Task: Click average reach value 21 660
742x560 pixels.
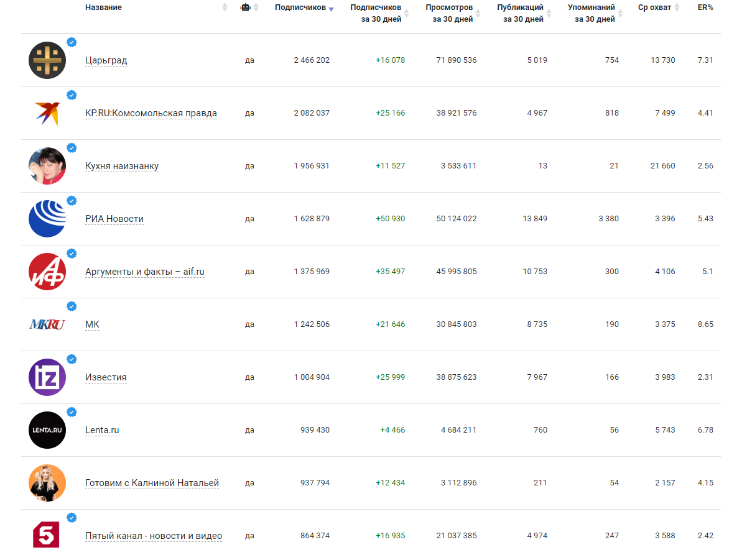Action: (x=662, y=166)
